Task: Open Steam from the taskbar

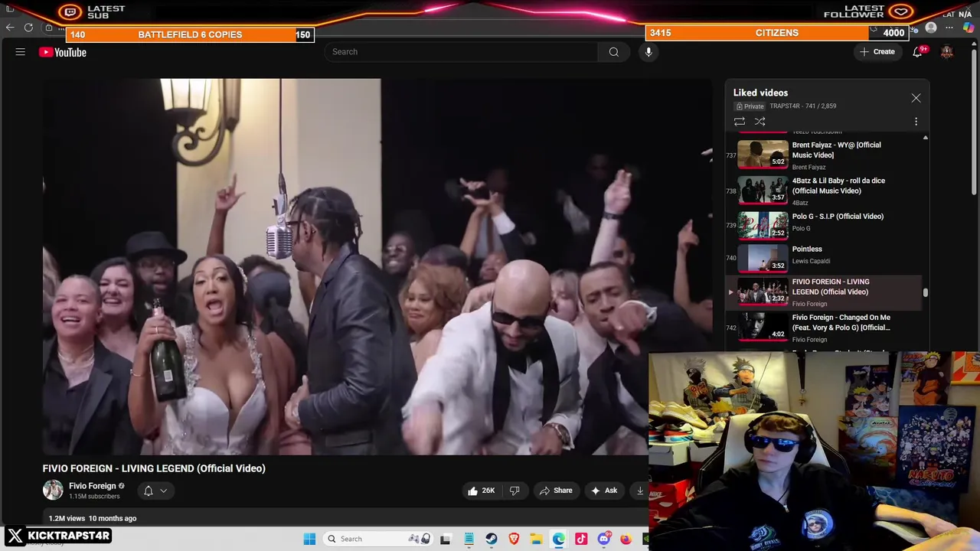Action: (492, 539)
